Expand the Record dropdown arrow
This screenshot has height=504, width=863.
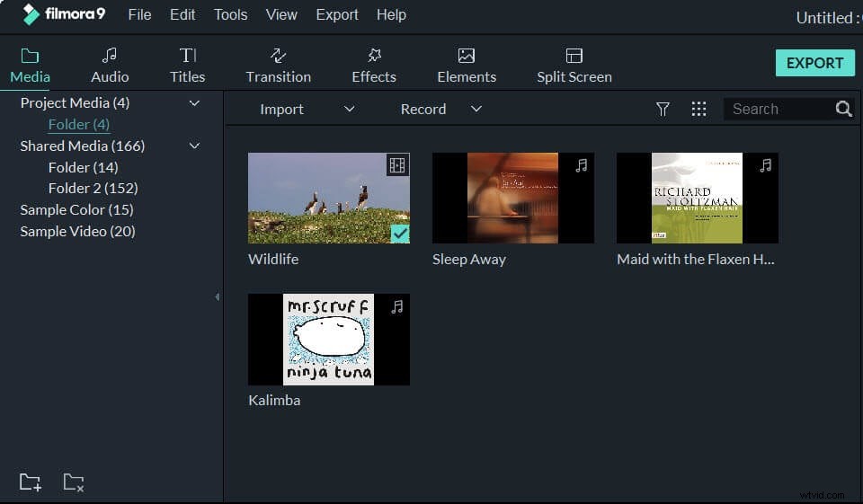[x=476, y=109]
